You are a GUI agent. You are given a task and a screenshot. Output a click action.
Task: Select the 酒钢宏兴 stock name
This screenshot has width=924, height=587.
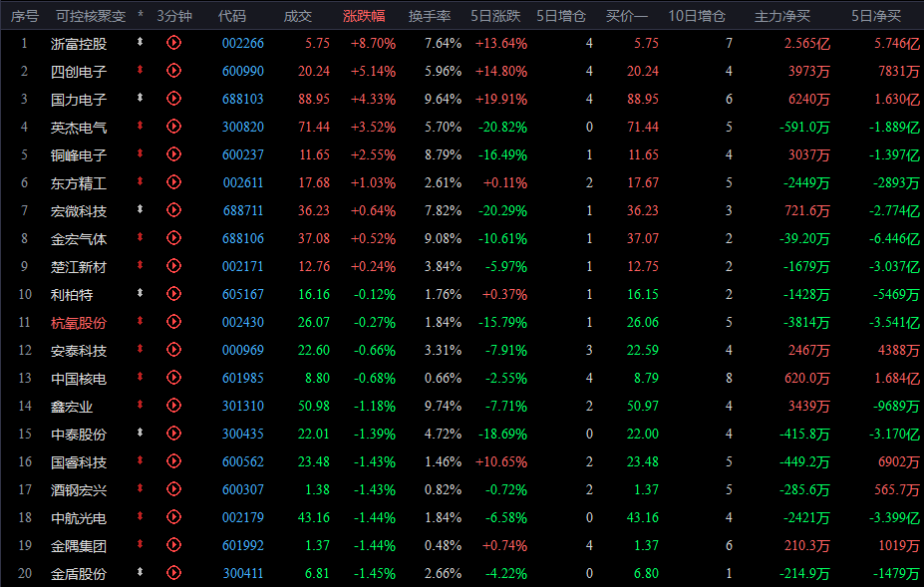(x=79, y=490)
